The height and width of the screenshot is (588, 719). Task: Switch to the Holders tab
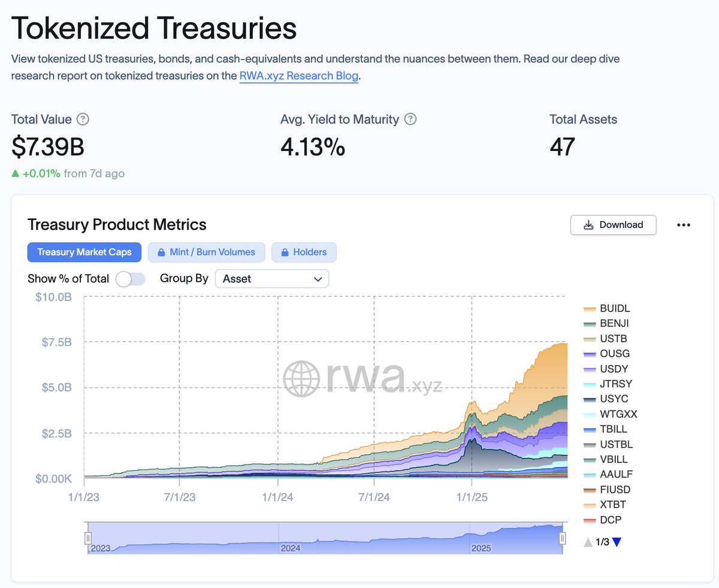pyautogui.click(x=304, y=252)
